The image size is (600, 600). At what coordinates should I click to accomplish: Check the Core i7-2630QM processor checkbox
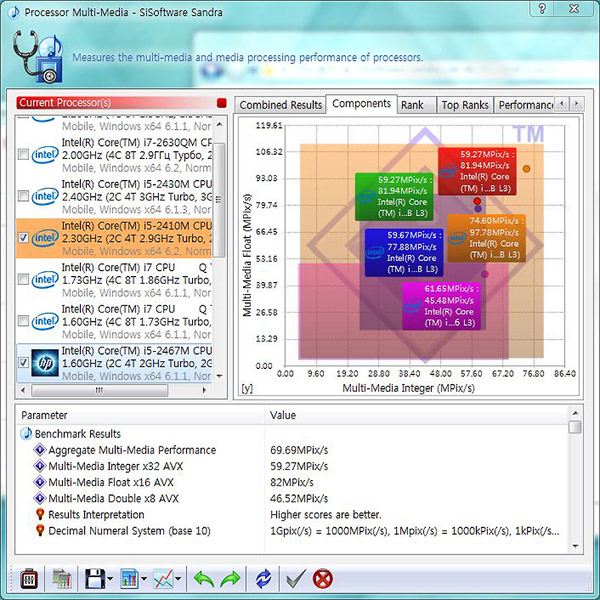[x=23, y=155]
